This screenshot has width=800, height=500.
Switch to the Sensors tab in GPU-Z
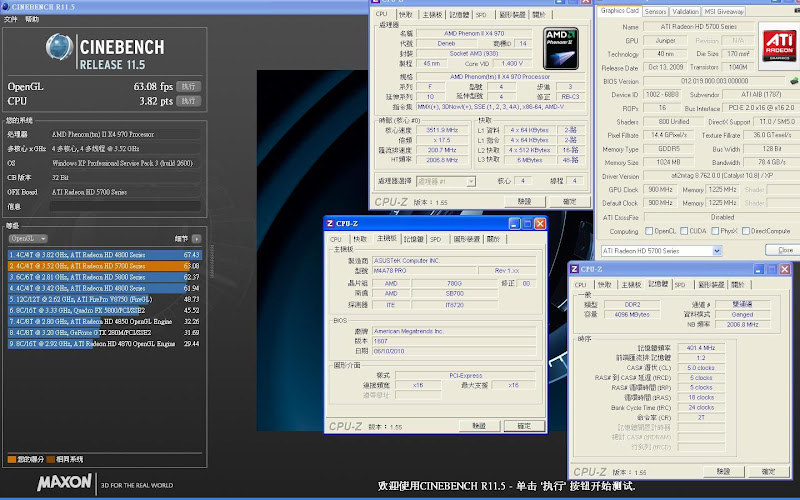click(655, 11)
